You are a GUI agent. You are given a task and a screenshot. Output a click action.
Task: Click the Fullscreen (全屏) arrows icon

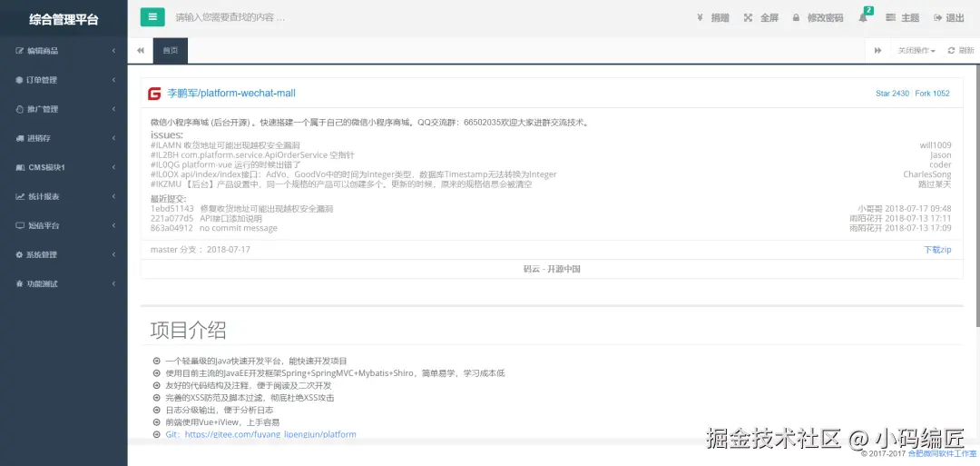coord(748,18)
